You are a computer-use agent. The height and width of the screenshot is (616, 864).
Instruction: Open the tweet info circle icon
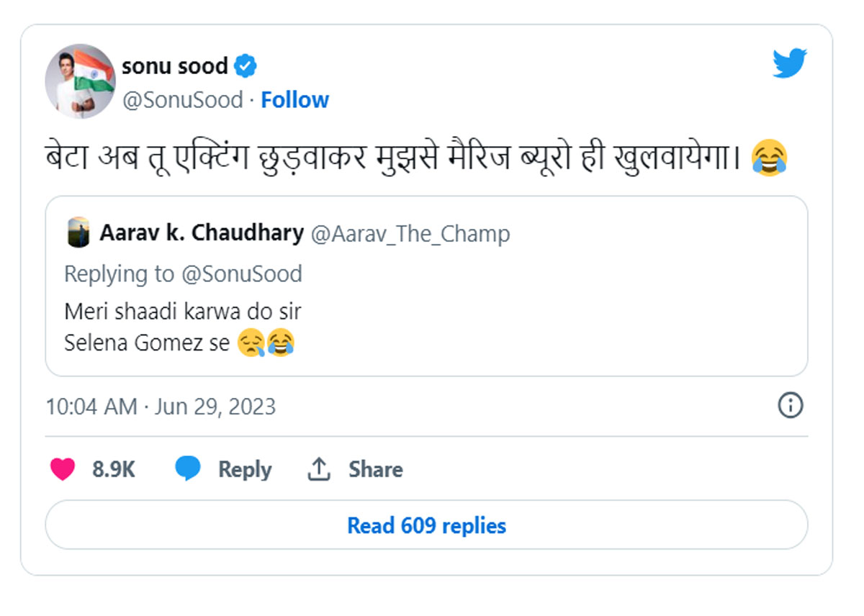point(791,406)
